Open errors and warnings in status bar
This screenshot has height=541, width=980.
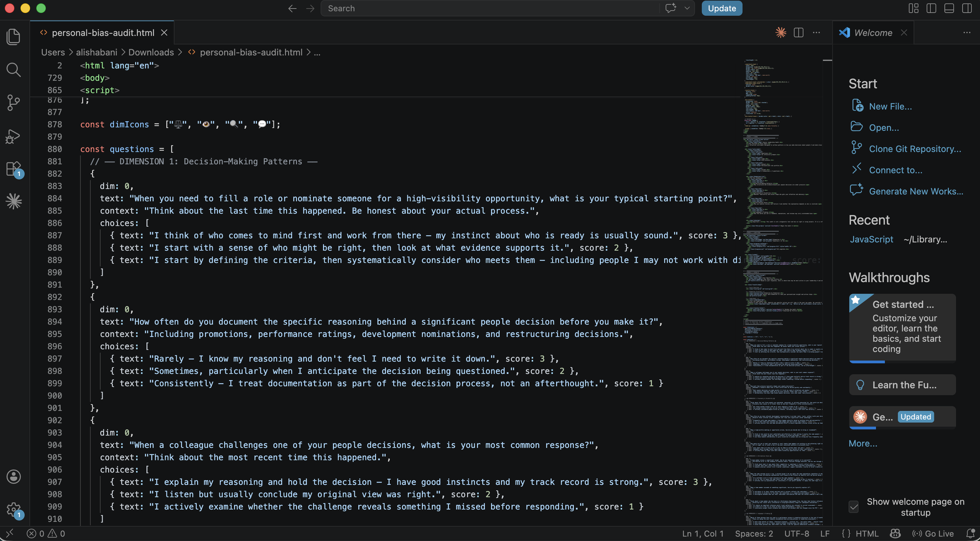click(46, 534)
